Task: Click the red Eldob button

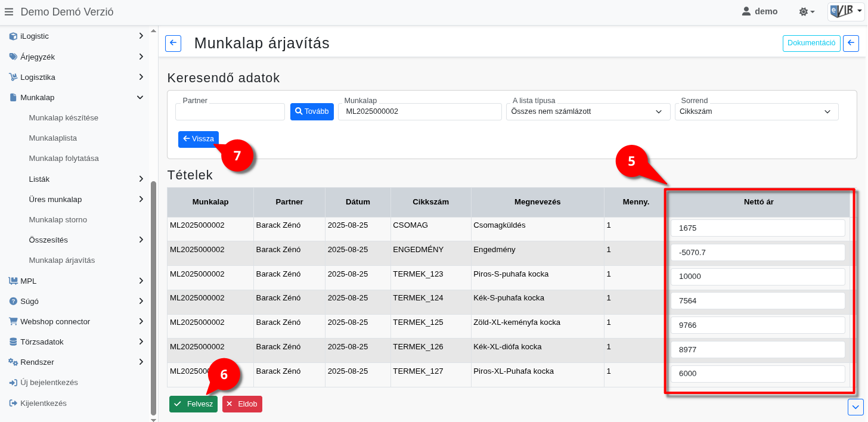Action: (242, 404)
